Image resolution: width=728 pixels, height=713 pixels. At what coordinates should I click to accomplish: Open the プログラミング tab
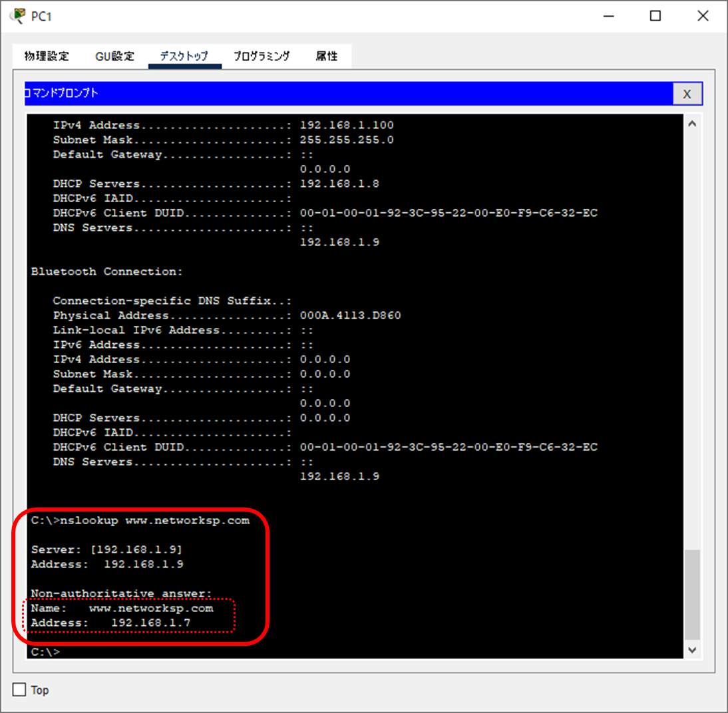tap(262, 56)
